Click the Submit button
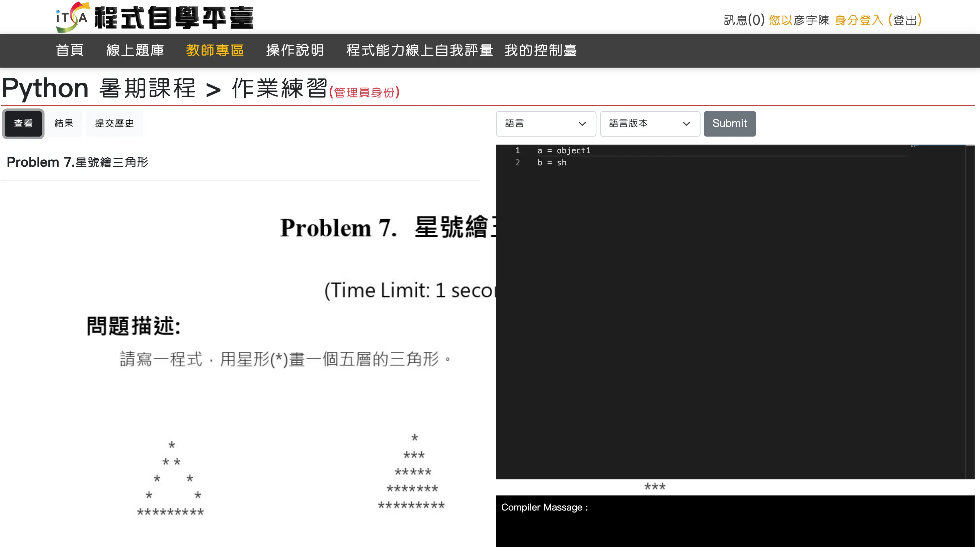Image resolution: width=980 pixels, height=547 pixels. point(729,124)
